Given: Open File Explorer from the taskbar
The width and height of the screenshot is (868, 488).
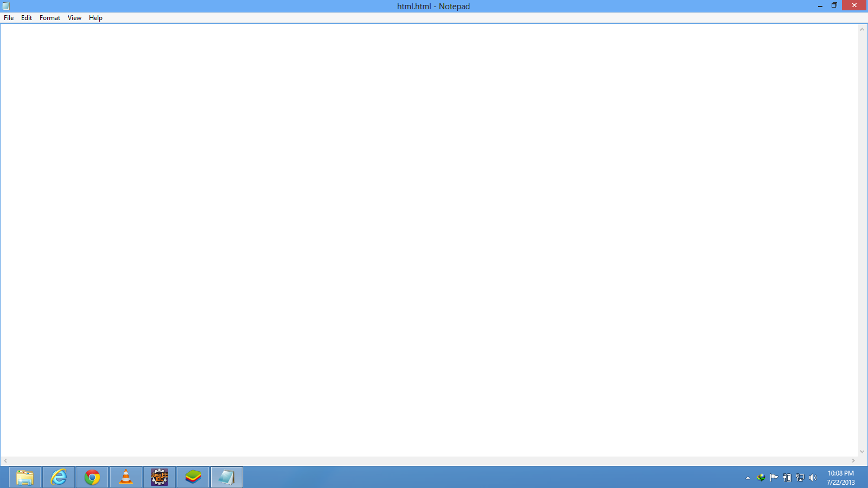Looking at the screenshot, I should tap(25, 477).
